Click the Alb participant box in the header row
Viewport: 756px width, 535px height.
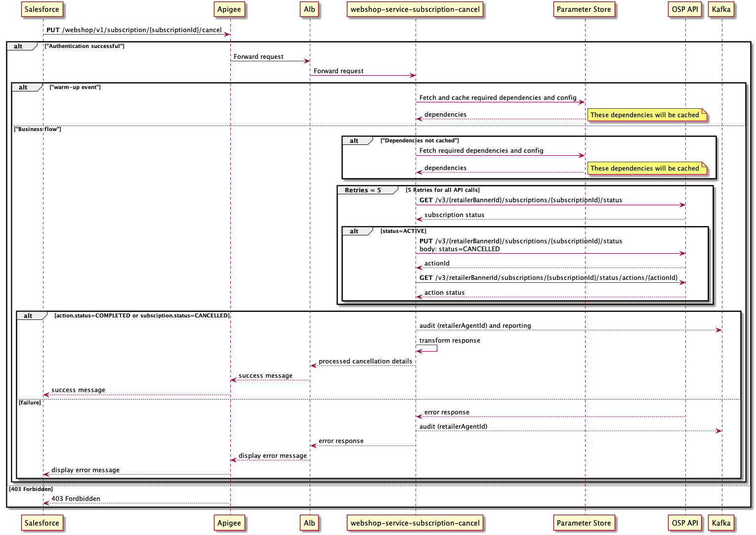click(309, 9)
